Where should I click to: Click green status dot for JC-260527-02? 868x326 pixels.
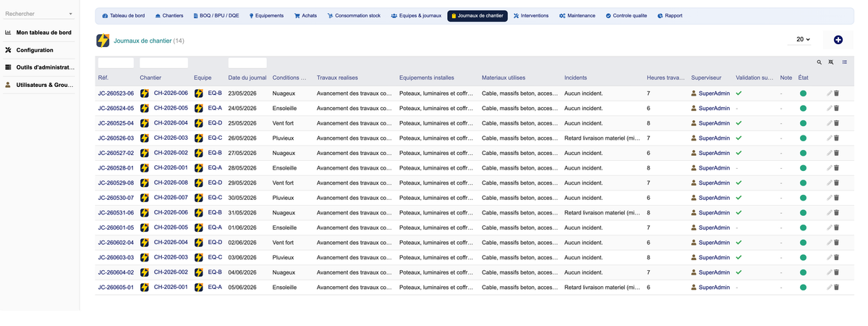click(x=803, y=154)
